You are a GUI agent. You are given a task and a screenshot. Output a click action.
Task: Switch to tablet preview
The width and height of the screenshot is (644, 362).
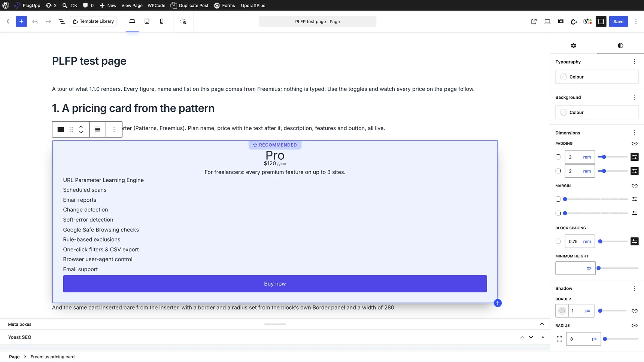pos(147,21)
